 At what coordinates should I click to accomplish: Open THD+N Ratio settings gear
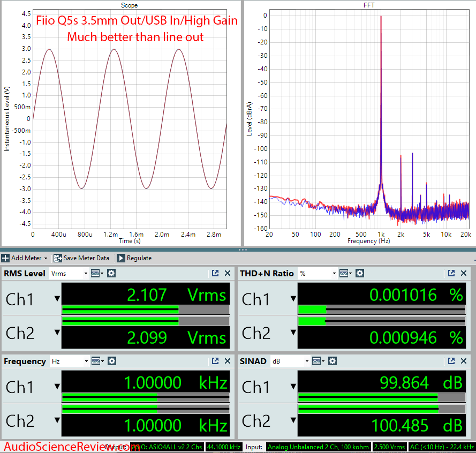coord(360,273)
